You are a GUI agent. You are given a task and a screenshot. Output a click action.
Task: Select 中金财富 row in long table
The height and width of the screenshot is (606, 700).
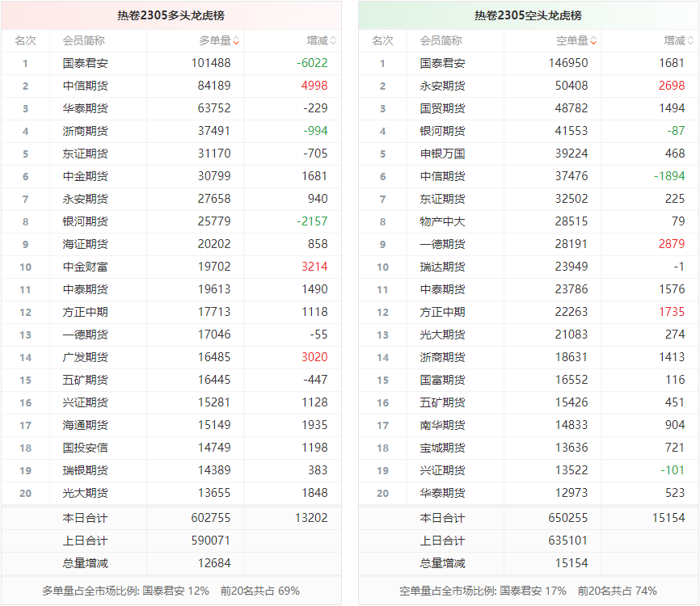pos(85,267)
